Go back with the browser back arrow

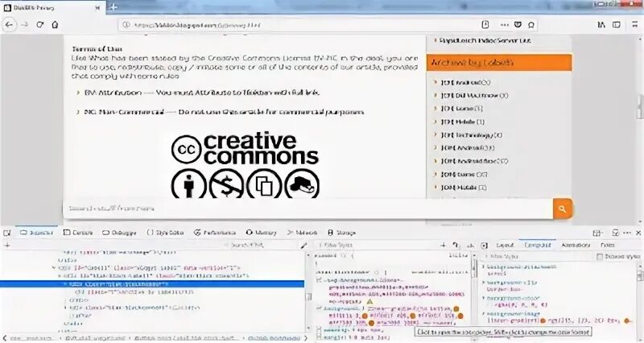tap(9, 25)
